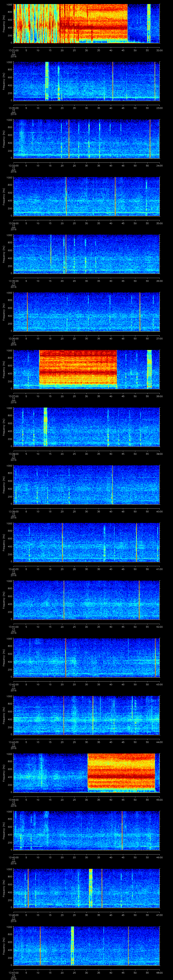Screen dimensions: 173x980
Task: Select the spectrogram panel starting at 13:43:00
Action: tap(86, 715)
